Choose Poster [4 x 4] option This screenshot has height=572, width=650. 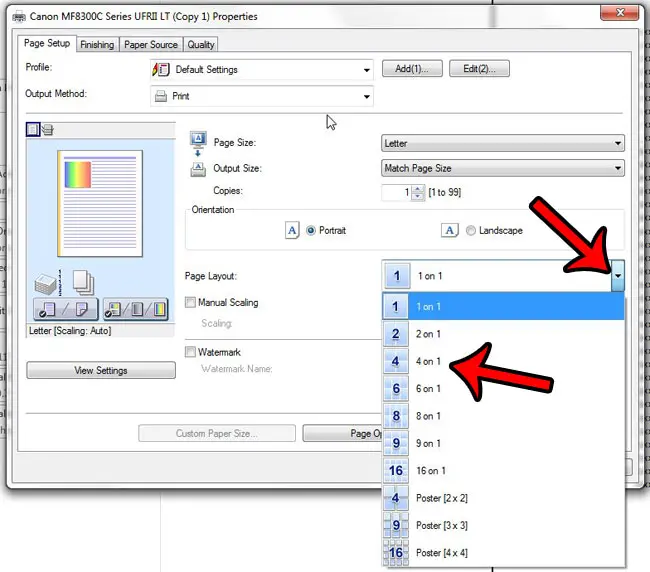(x=503, y=553)
